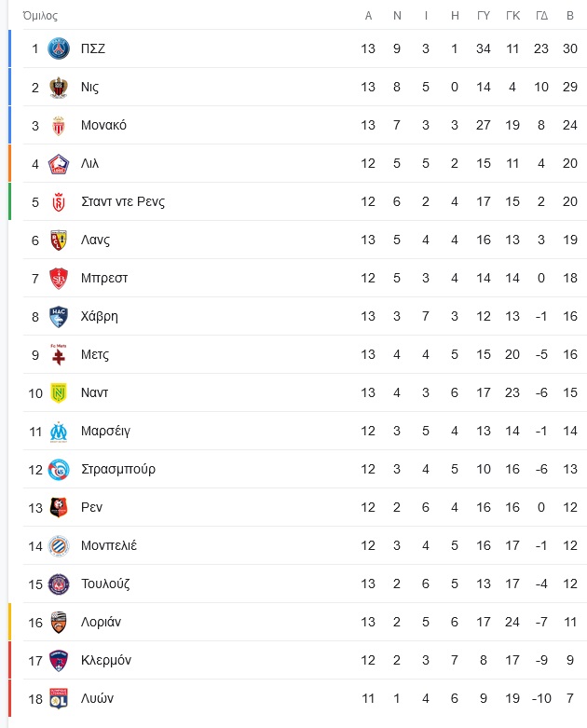The image size is (587, 728).
Task: Open the Μονακό club crest
Action: pos(59,125)
